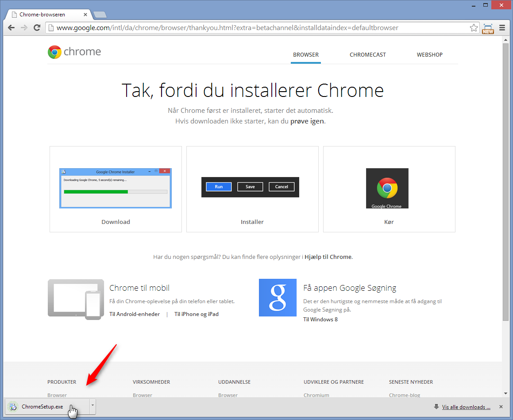Open the BROWSER navigation tab

click(x=306, y=55)
